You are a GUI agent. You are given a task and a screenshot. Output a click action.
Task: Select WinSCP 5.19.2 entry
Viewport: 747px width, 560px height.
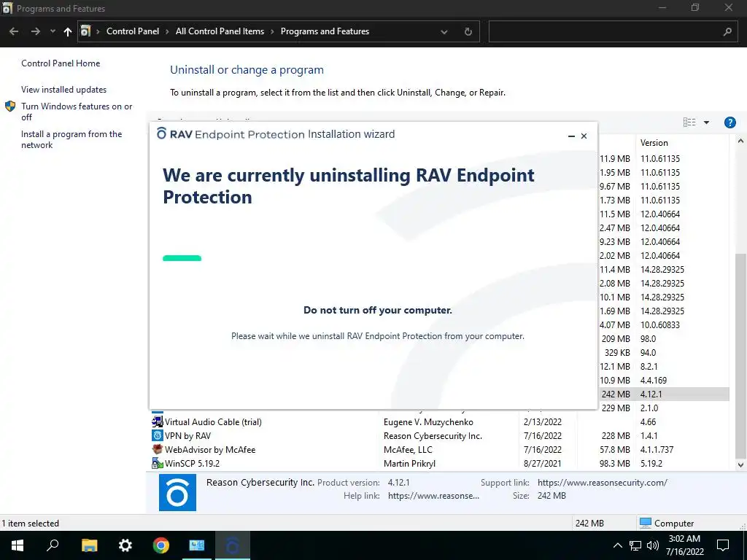tap(440, 463)
